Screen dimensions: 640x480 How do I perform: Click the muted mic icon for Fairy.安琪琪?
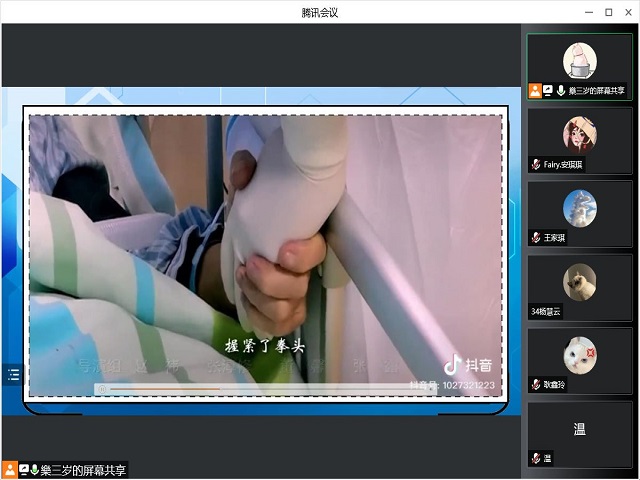point(536,164)
